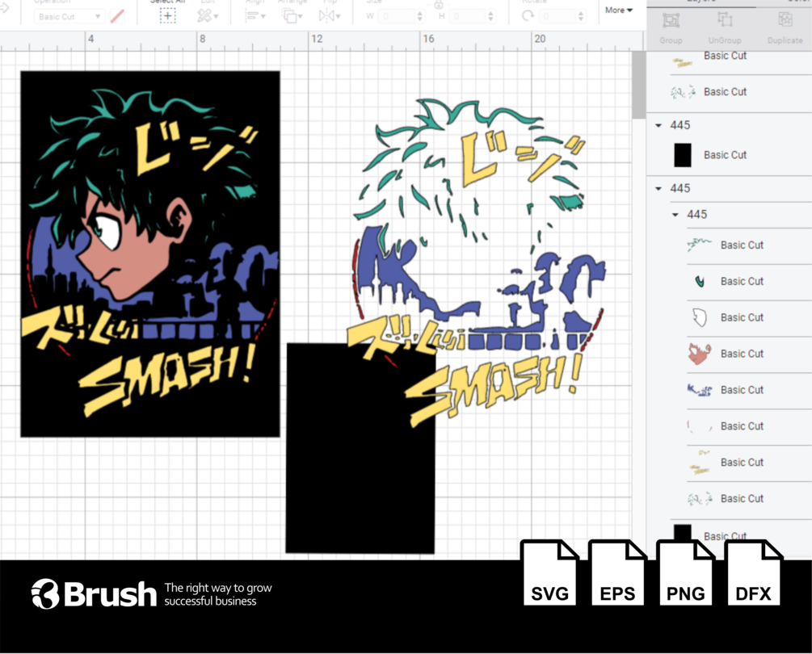
Task: Click Basic Cut label beside white face layer
Action: pos(742,317)
